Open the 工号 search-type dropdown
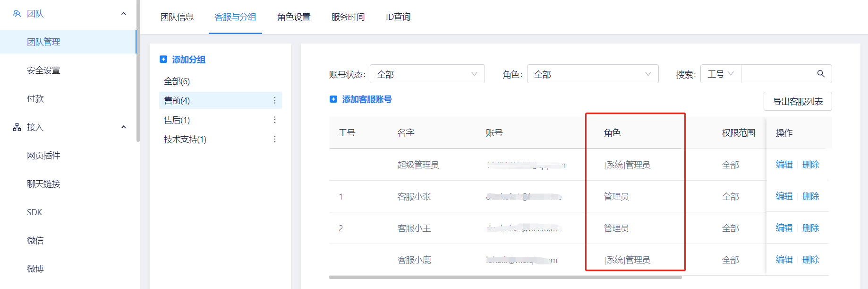The width and height of the screenshot is (868, 289). tap(721, 74)
